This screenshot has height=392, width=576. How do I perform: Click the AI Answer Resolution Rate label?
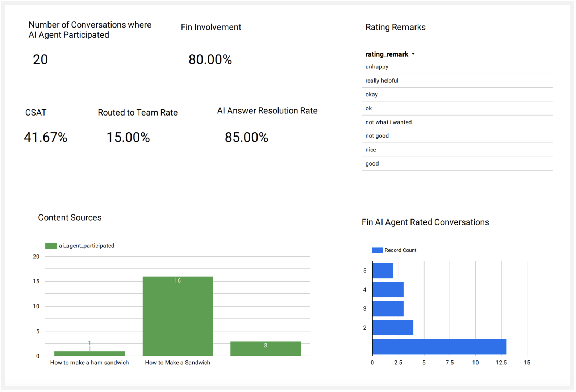(267, 111)
